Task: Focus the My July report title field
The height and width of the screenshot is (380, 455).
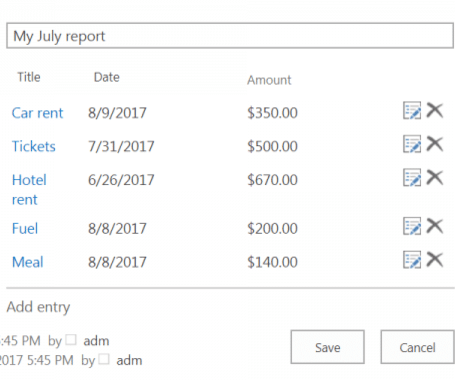Action: pos(230,36)
